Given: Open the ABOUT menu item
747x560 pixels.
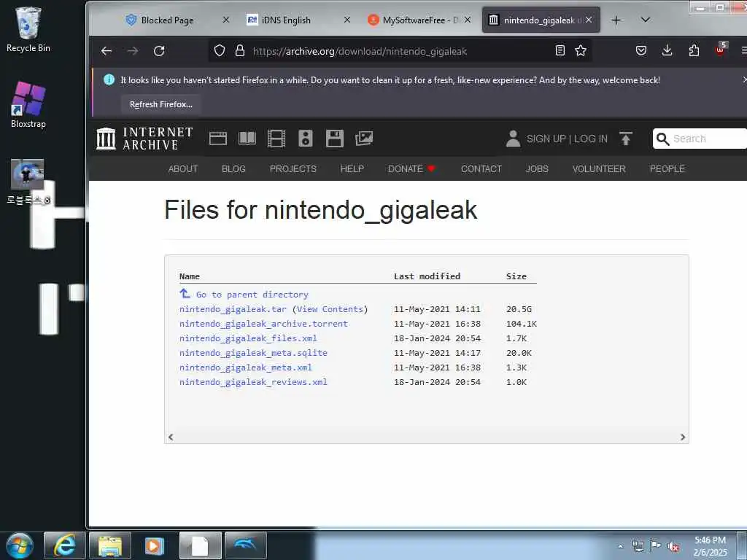Looking at the screenshot, I should (x=183, y=169).
